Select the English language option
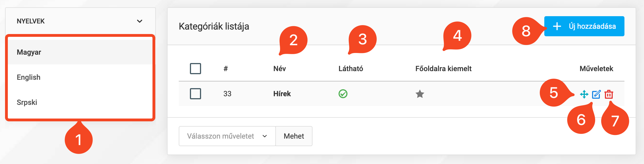 [29, 77]
